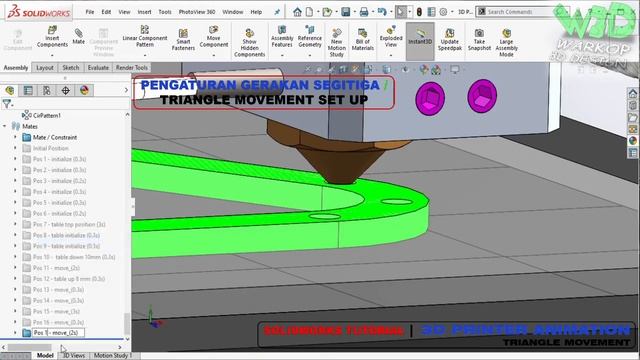Open the Motion Study 1 tab
This screenshot has height=360, width=640.
tap(113, 356)
